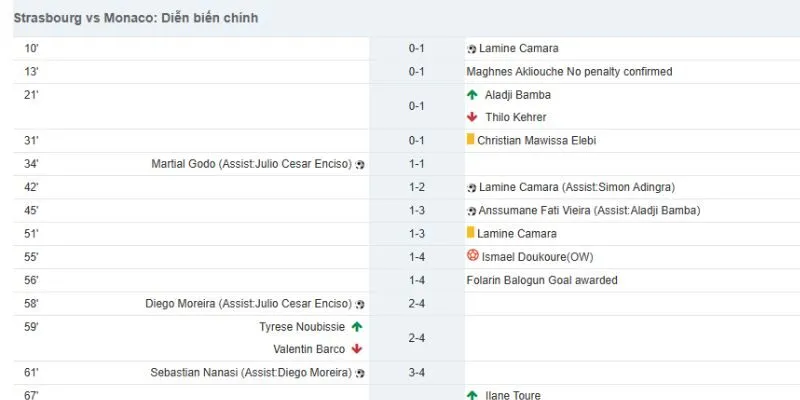Click the 3-4 score at minute 61
The width and height of the screenshot is (800, 400).
tap(416, 373)
